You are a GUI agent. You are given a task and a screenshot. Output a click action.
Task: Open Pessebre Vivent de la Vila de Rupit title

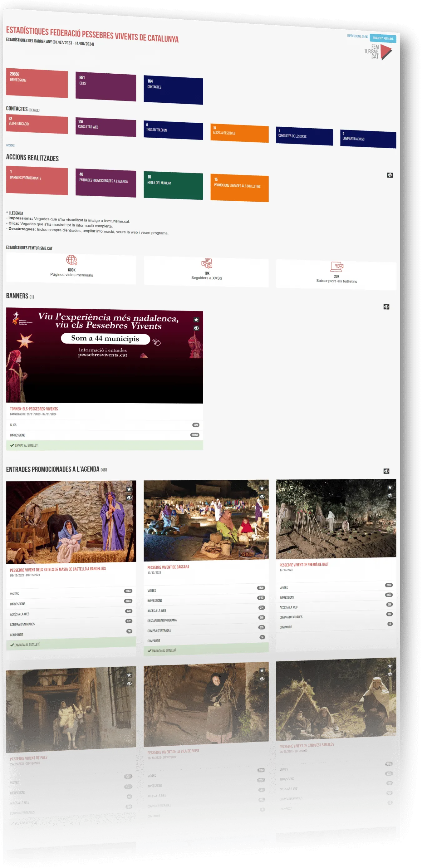(173, 752)
